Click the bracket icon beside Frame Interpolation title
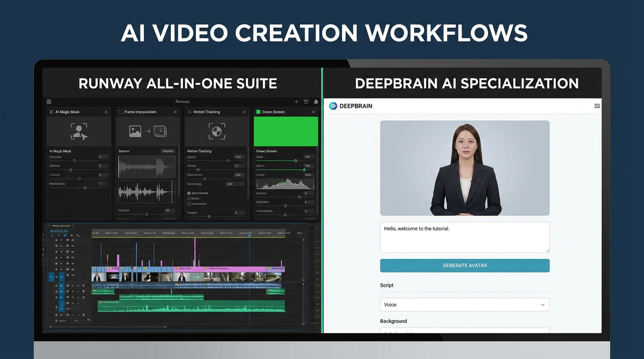644x359 pixels. point(120,112)
